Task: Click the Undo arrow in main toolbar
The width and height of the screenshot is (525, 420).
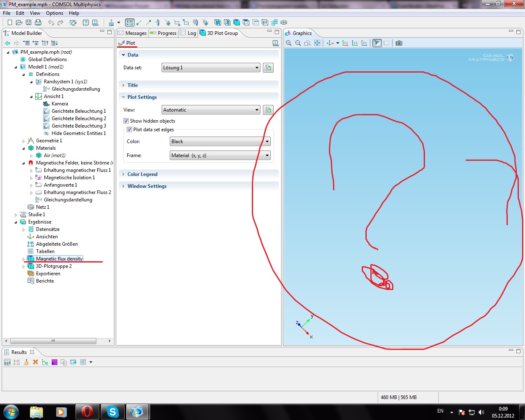Action: click(51, 23)
